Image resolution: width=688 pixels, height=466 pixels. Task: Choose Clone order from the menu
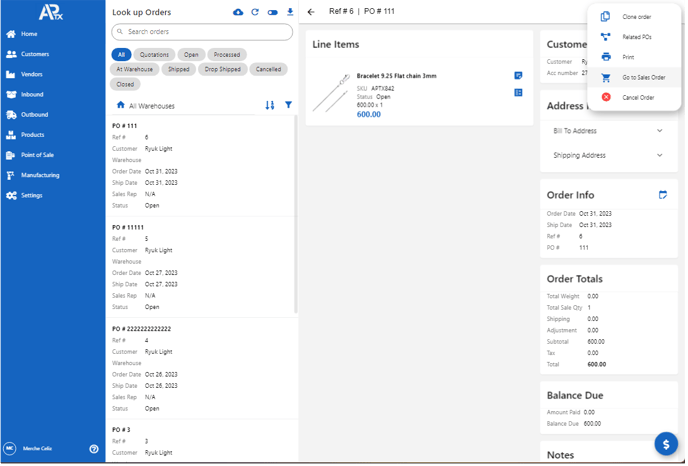(636, 17)
